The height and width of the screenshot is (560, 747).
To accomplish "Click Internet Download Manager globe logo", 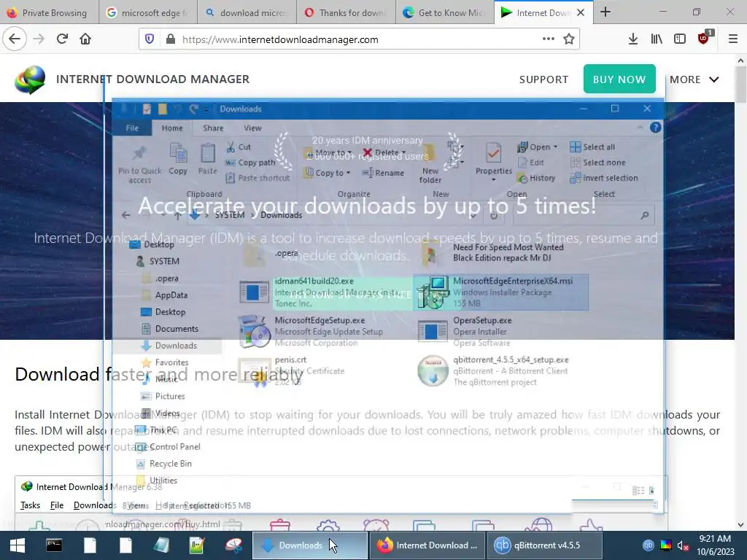I will pos(30,79).
